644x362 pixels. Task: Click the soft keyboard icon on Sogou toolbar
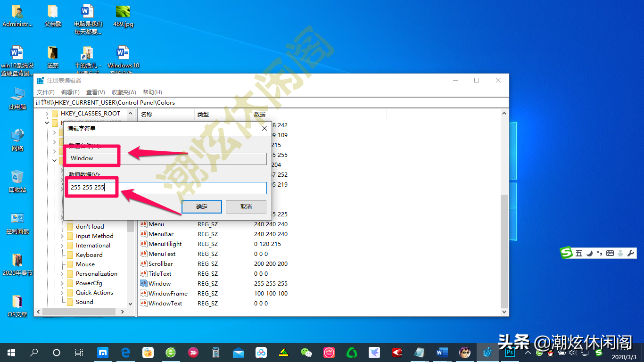tap(610, 253)
